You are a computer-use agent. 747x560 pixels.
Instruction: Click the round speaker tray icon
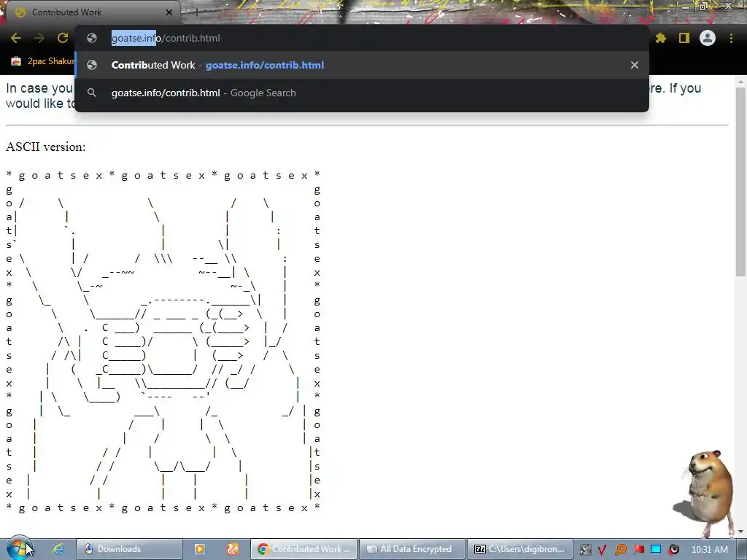(x=674, y=550)
